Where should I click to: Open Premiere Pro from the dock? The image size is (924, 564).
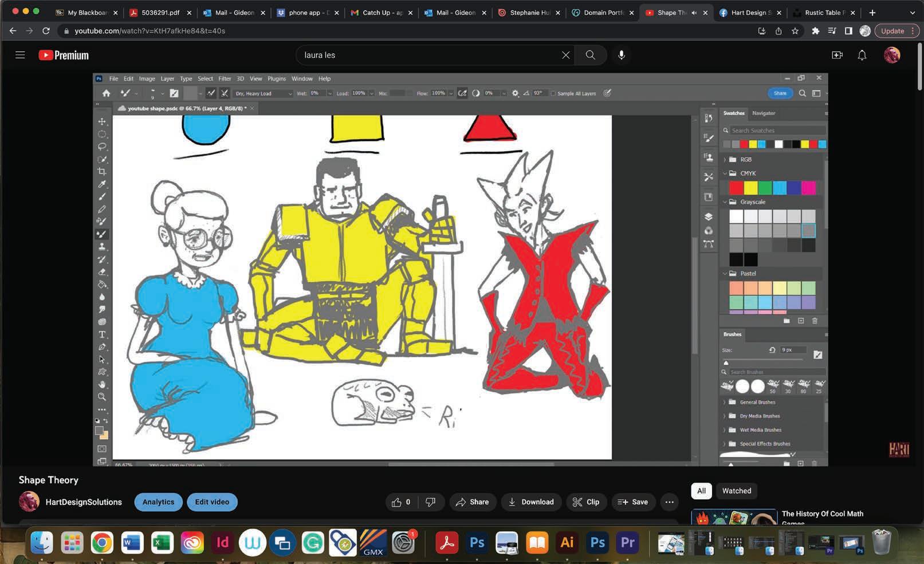[627, 542]
